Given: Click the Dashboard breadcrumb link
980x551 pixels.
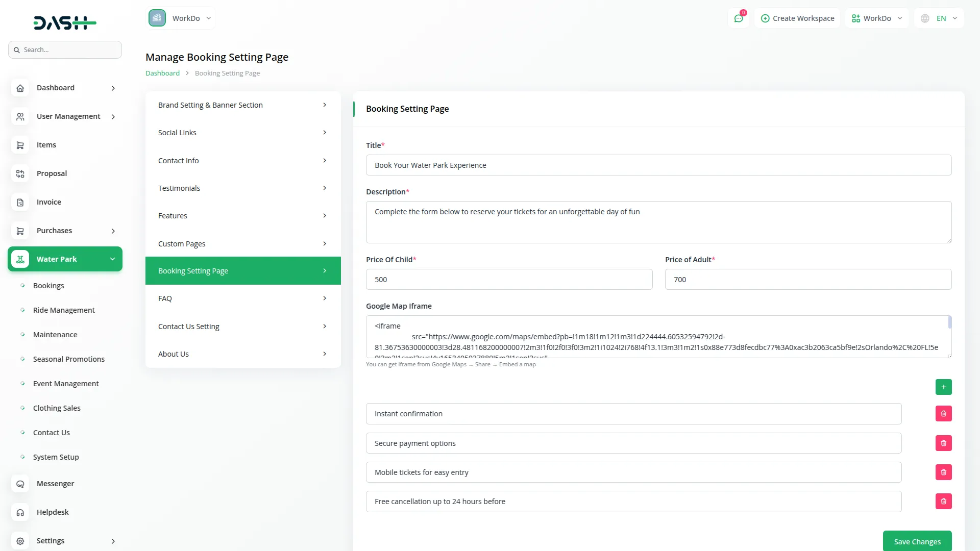Looking at the screenshot, I should 162,73.
